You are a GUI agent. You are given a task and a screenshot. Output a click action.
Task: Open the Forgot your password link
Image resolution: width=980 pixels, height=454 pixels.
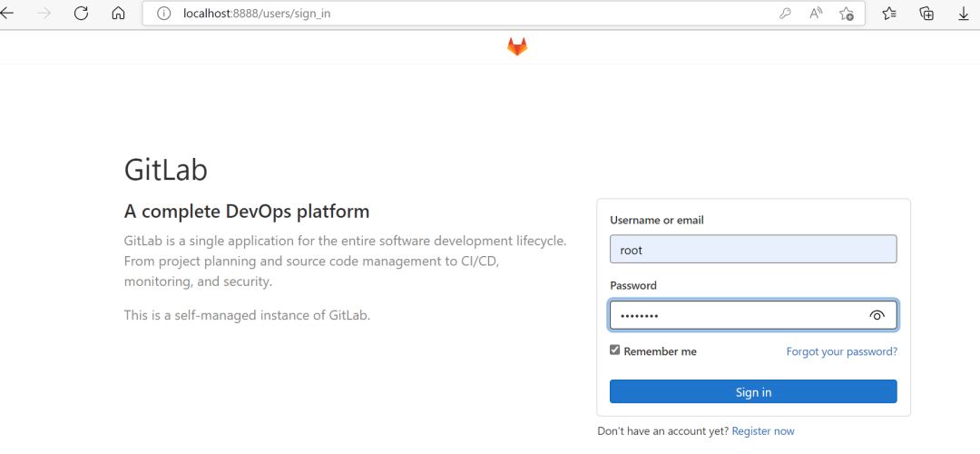point(841,351)
